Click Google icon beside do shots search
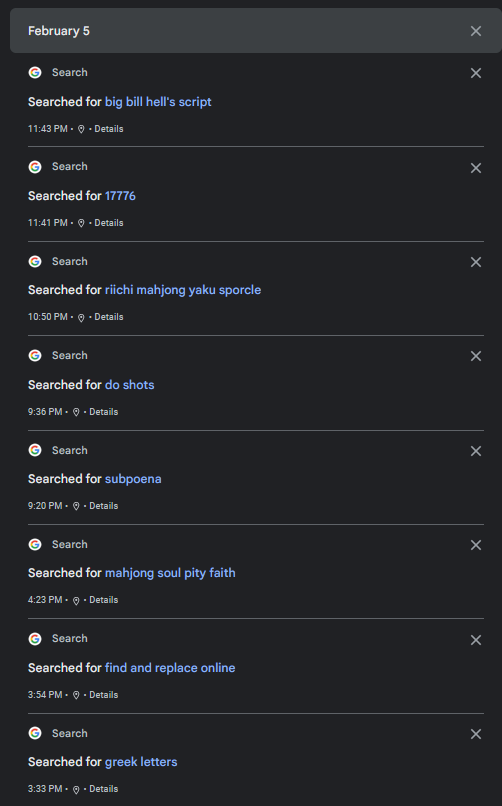This screenshot has width=502, height=806. [x=35, y=356]
